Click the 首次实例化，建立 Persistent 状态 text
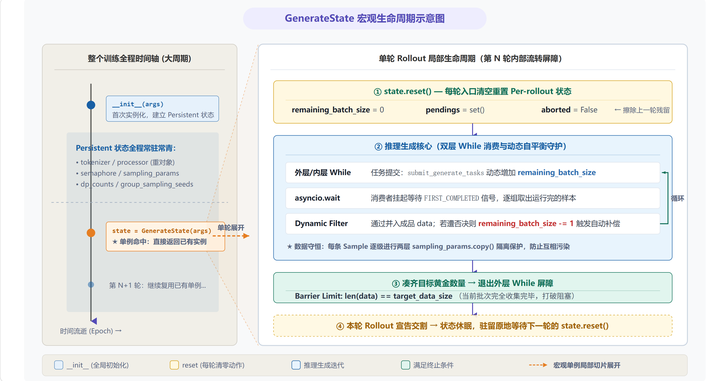This screenshot has width=720, height=381. (163, 115)
